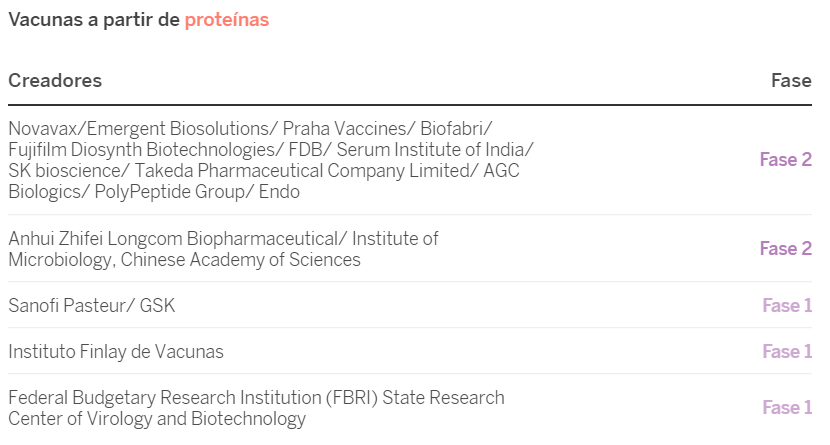
Task: Click "Fujifilm Diosynth Biotechnologies" text
Action: click(141, 149)
